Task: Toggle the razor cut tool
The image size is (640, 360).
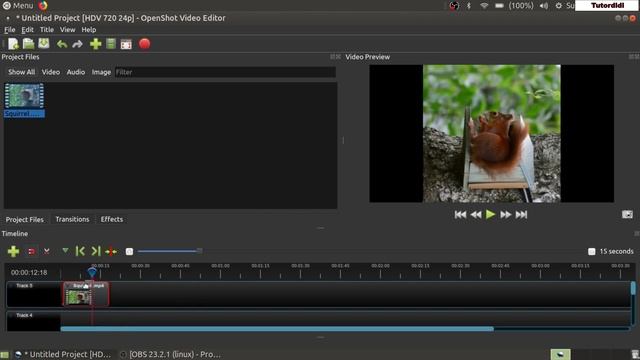Action: (47, 251)
